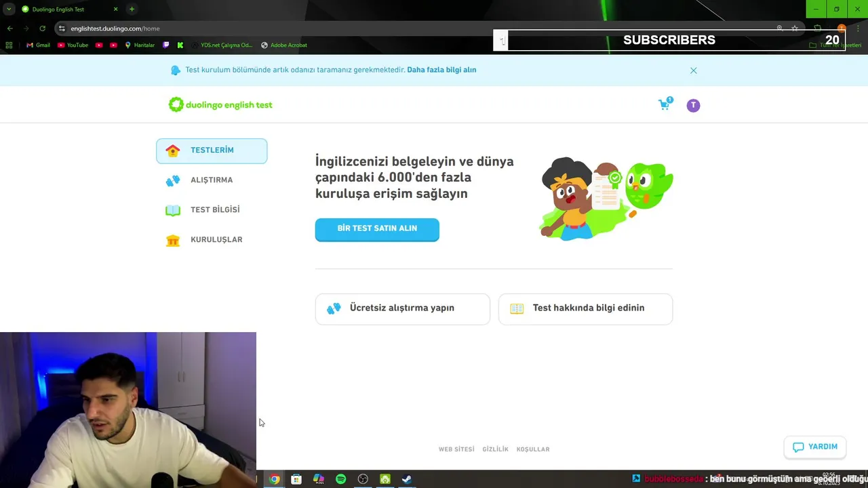Click the browser back arrow
This screenshot has height=488, width=868.
click(9, 28)
